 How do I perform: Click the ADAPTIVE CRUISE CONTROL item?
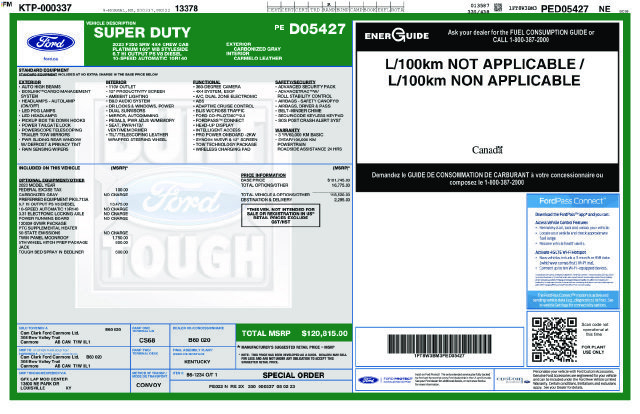tap(223, 106)
